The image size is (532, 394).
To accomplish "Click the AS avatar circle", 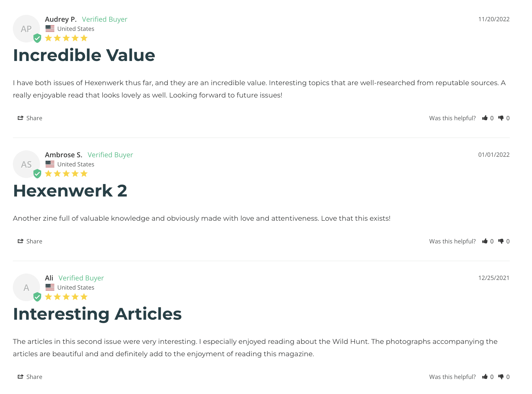I will tap(26, 164).
